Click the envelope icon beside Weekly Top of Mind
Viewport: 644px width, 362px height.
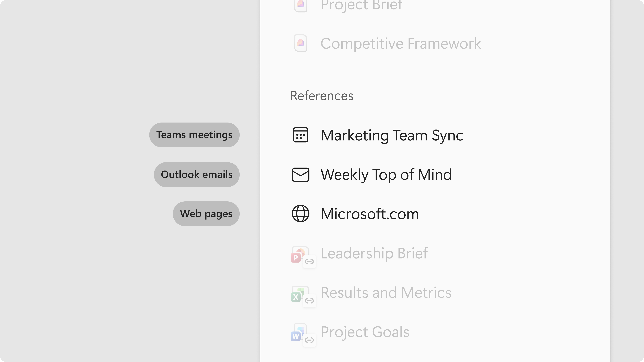(x=300, y=174)
